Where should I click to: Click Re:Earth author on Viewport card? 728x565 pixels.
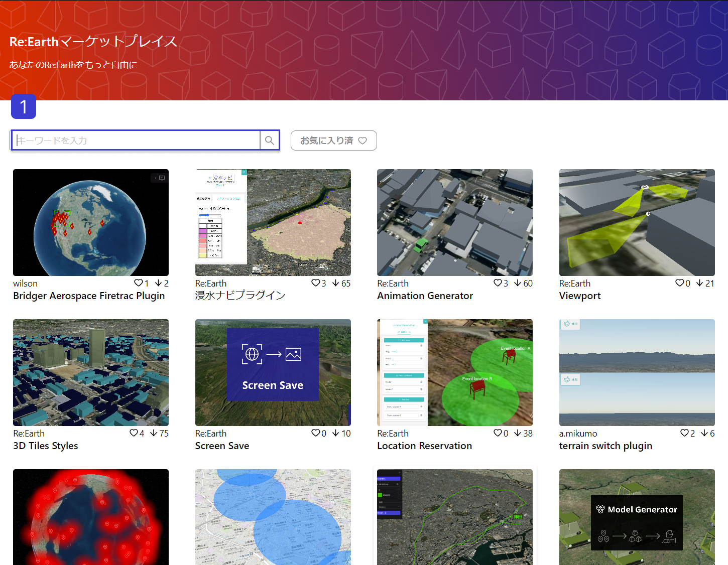[x=575, y=284]
